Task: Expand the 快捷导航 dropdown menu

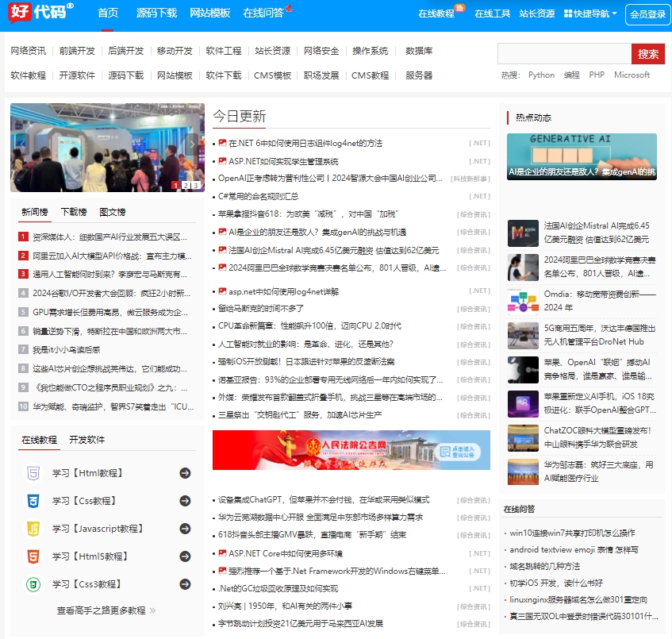Action: (x=590, y=13)
